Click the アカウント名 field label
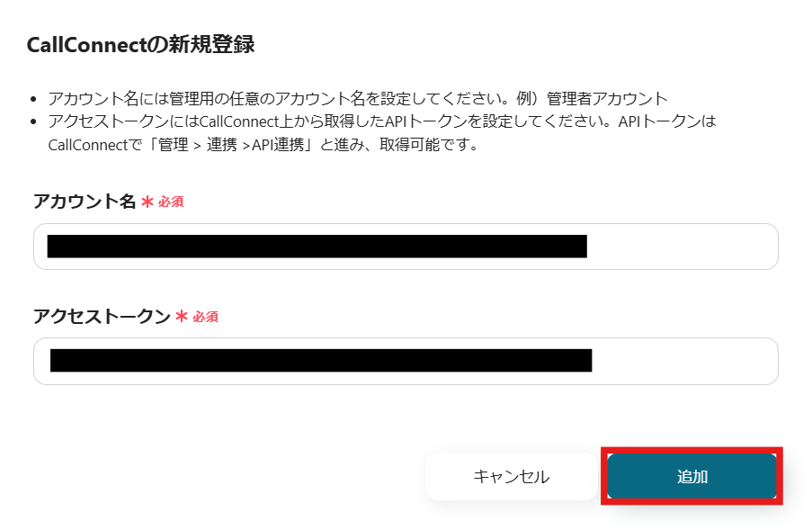This screenshot has height=530, width=812. pos(84,202)
